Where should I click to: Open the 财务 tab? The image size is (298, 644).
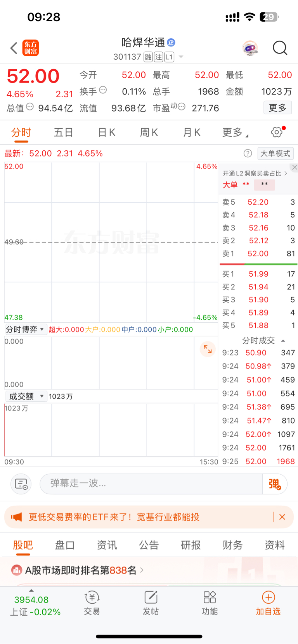click(x=233, y=545)
